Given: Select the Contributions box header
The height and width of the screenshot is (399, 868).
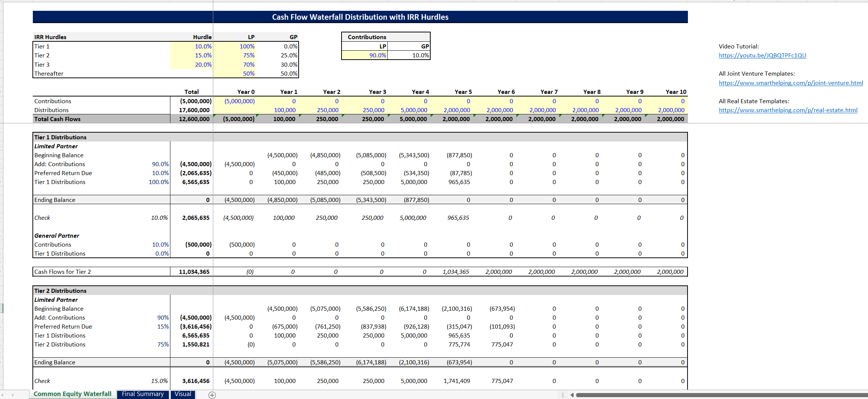Looking at the screenshot, I should click(386, 37).
